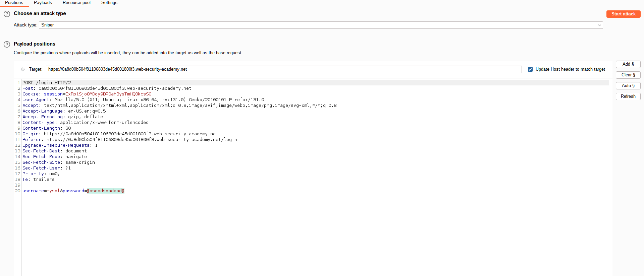Uncheck Update Host header to match target
Image resolution: width=644 pixels, height=276 pixels.
[x=530, y=69]
